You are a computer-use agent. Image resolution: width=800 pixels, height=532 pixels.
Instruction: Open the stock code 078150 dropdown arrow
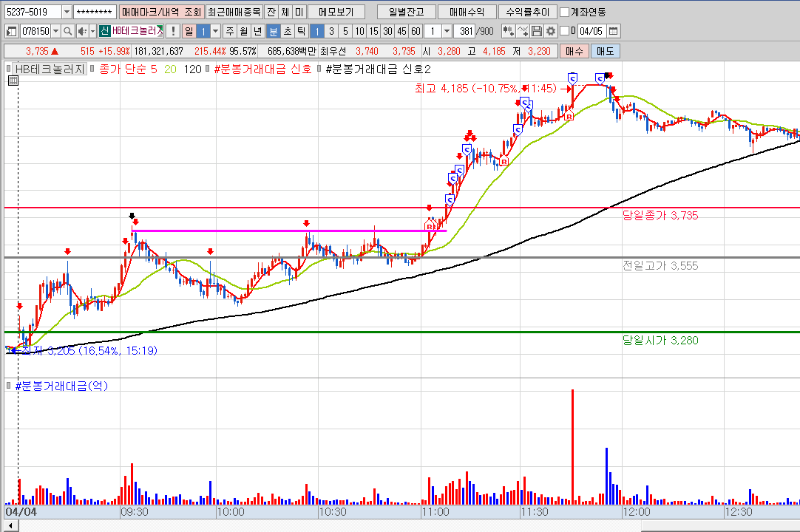(55, 31)
